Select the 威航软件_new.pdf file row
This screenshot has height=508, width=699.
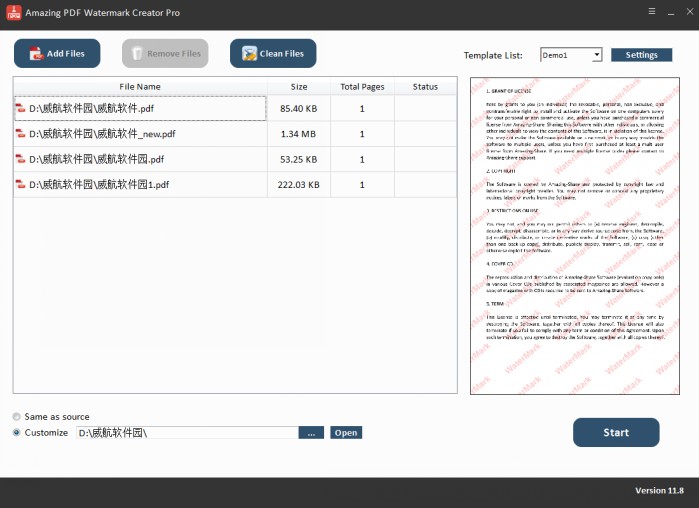click(x=235, y=134)
